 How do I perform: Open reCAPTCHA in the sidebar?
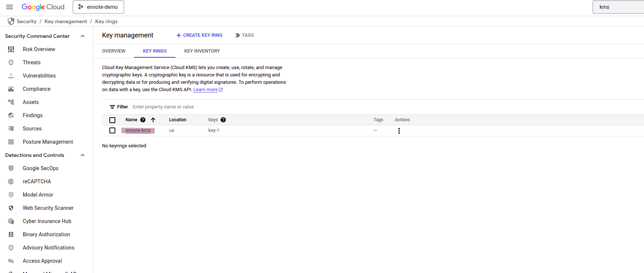(37, 182)
